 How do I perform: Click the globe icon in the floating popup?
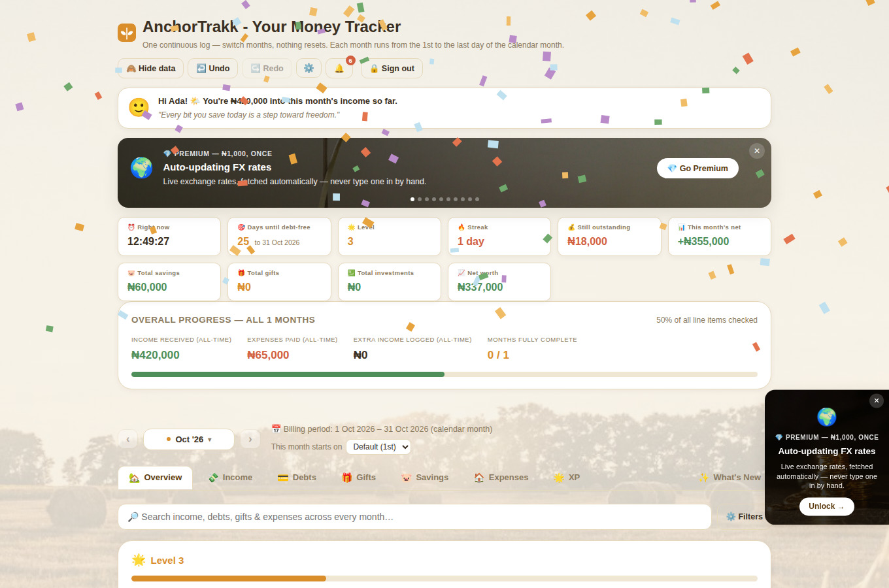(x=827, y=417)
